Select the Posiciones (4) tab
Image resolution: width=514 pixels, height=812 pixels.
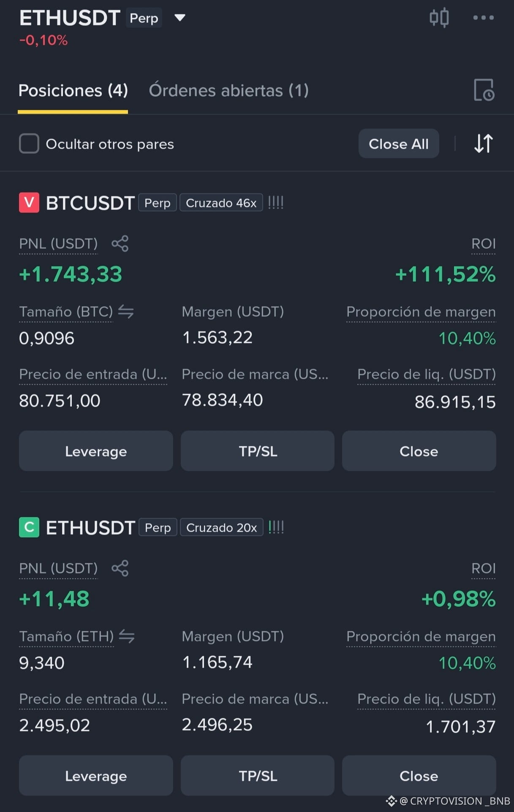point(73,90)
